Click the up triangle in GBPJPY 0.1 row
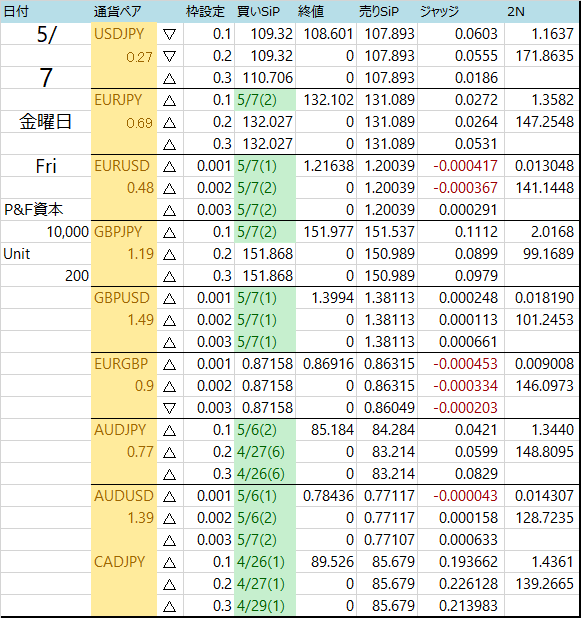 (x=169, y=232)
